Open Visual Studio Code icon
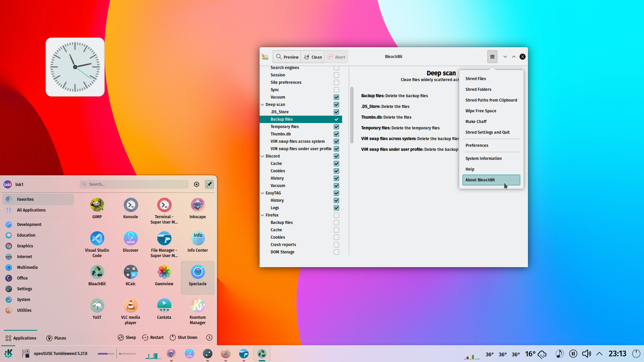The image size is (644, 362). click(97, 244)
